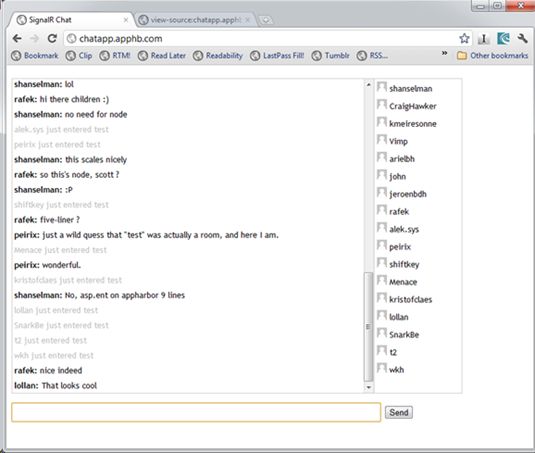
Task: Click the address bar URL
Action: pyautogui.click(x=121, y=39)
